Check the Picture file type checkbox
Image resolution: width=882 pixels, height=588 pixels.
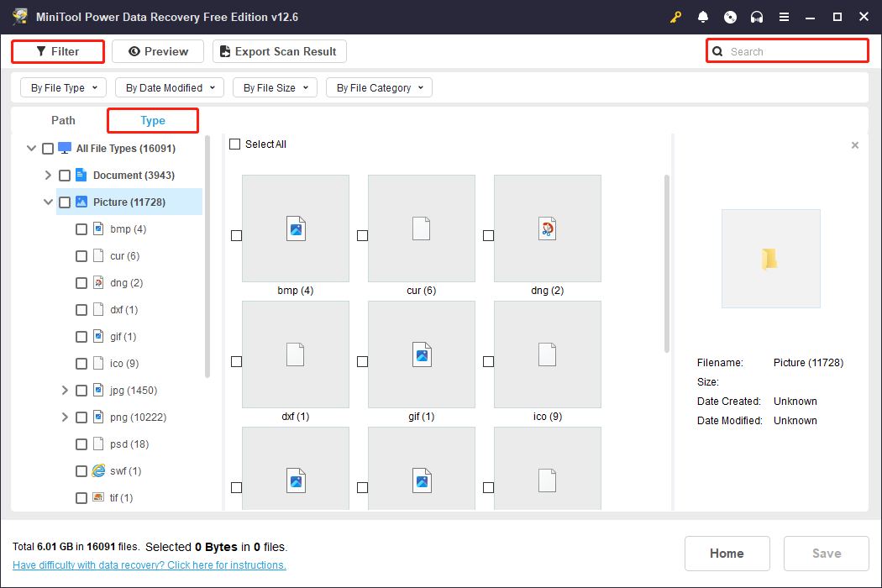65,202
